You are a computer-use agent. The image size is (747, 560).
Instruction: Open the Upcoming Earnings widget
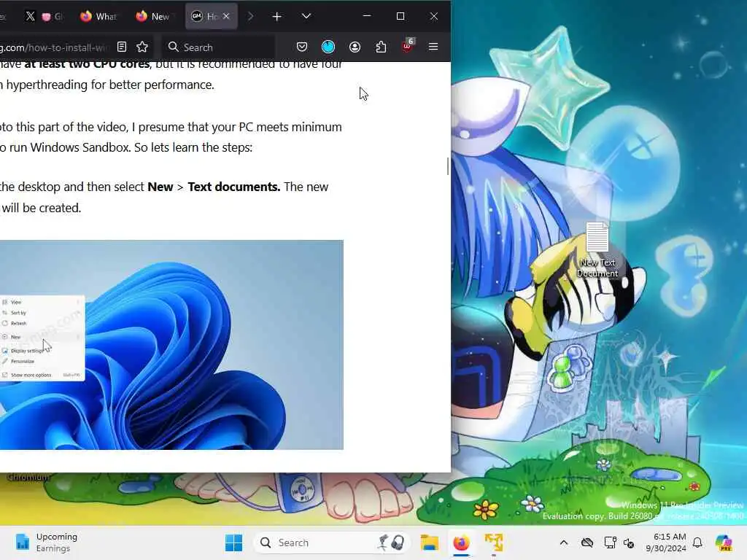(x=46, y=542)
